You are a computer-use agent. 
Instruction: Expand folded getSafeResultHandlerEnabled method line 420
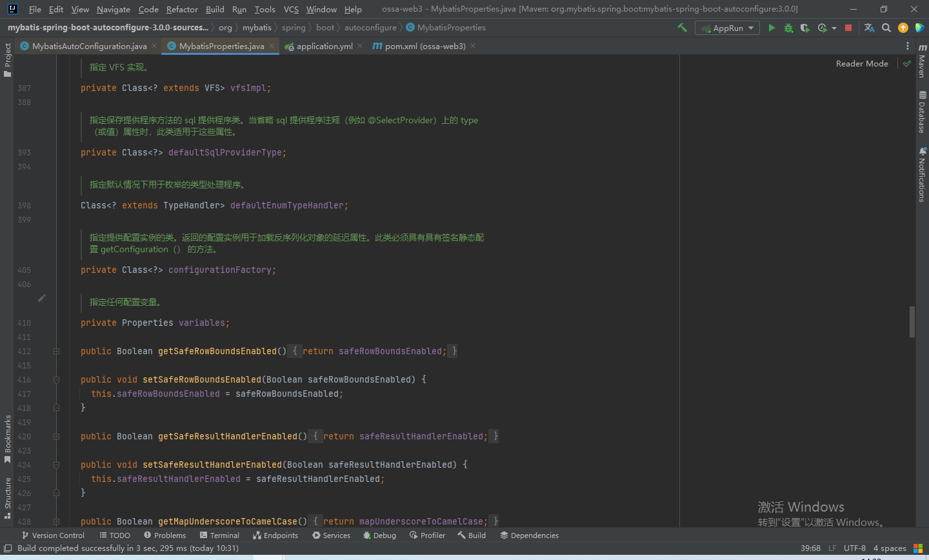click(x=56, y=436)
